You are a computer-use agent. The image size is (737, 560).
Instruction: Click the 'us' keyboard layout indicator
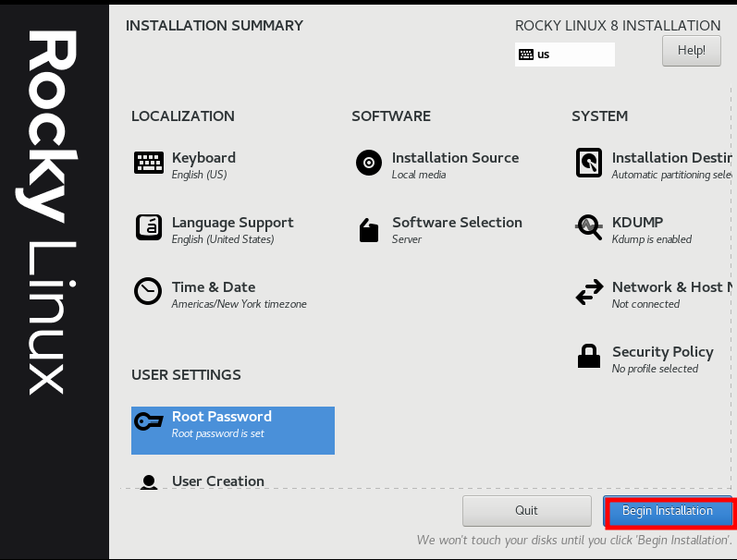pyautogui.click(x=565, y=55)
